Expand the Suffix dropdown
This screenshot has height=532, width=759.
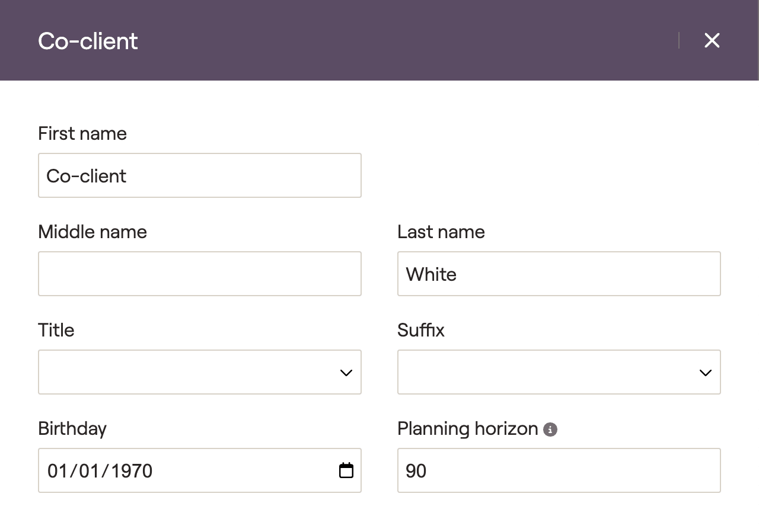[559, 372]
